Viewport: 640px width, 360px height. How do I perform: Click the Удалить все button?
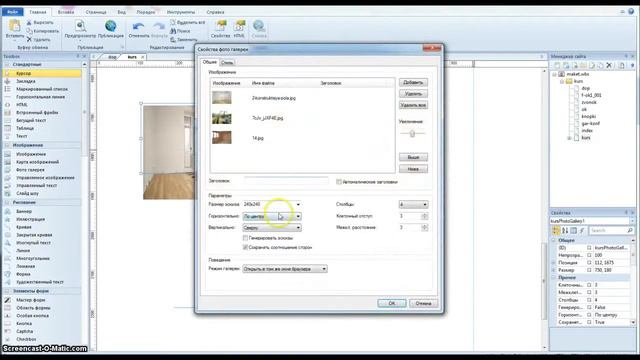pos(413,105)
